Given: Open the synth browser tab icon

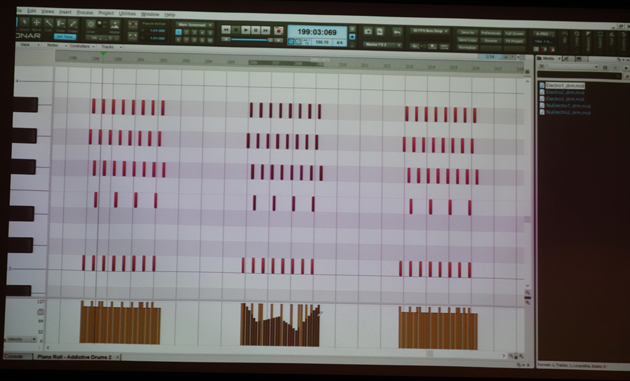Looking at the screenshot, I should pos(579,59).
